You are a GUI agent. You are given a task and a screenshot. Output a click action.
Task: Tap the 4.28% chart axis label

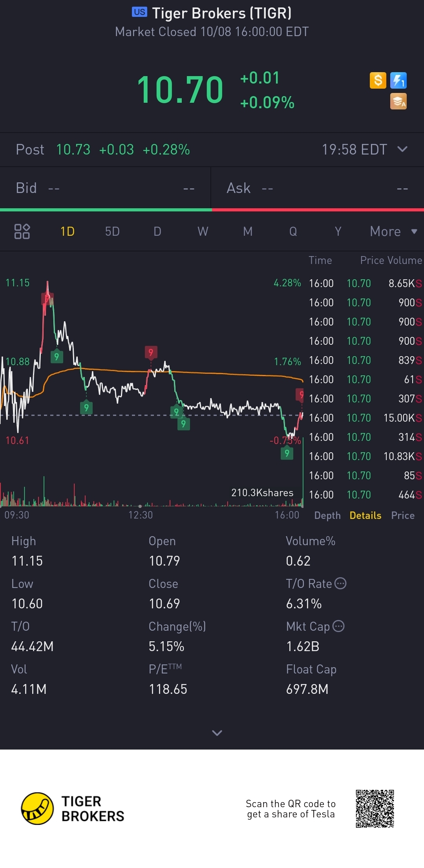coord(287,283)
